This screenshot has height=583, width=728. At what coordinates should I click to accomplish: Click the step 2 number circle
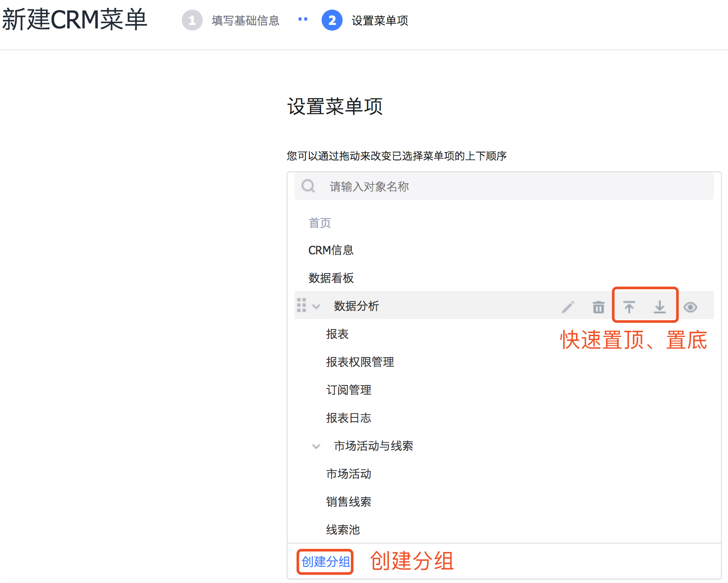click(332, 21)
